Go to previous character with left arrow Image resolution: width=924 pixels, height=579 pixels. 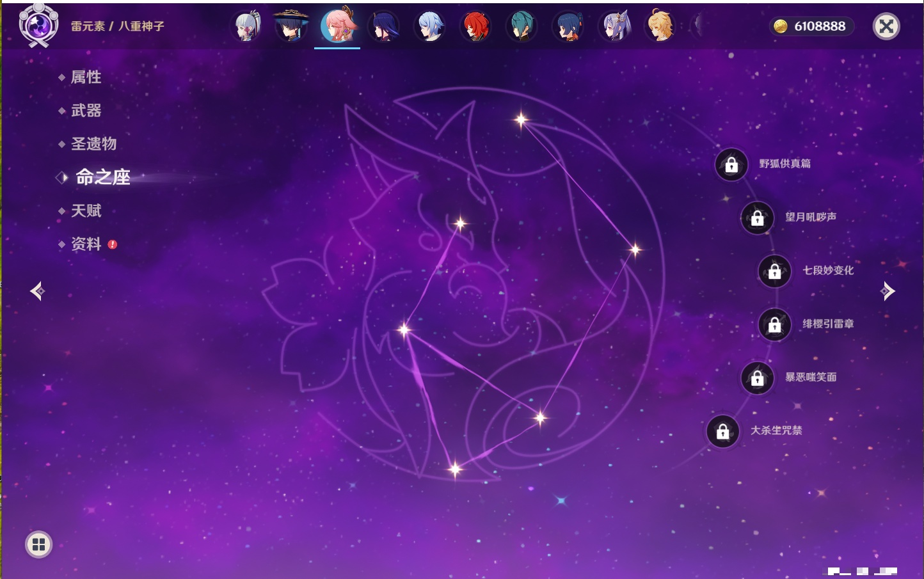[37, 291]
